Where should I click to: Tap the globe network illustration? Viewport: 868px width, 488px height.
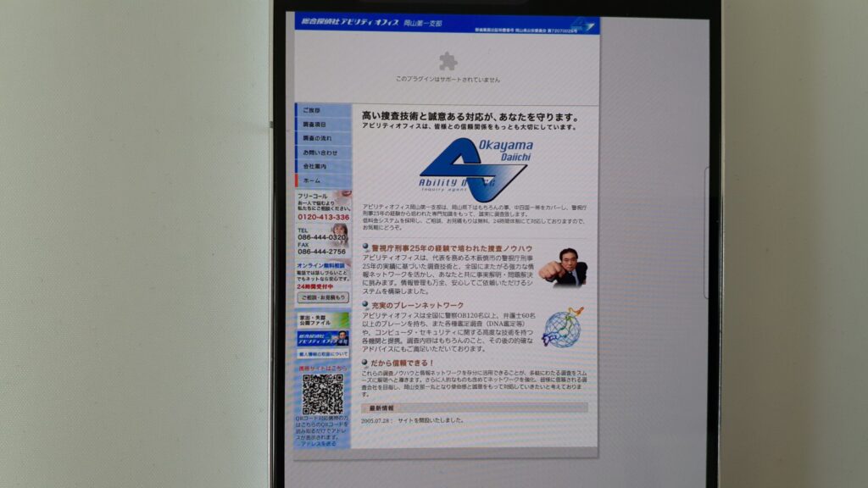(563, 328)
